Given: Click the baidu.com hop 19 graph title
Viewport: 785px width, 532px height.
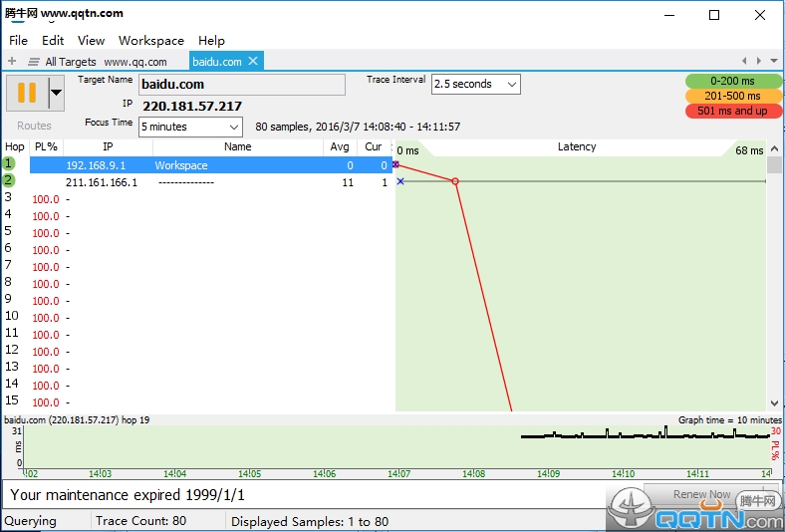Looking at the screenshot, I should (x=77, y=419).
